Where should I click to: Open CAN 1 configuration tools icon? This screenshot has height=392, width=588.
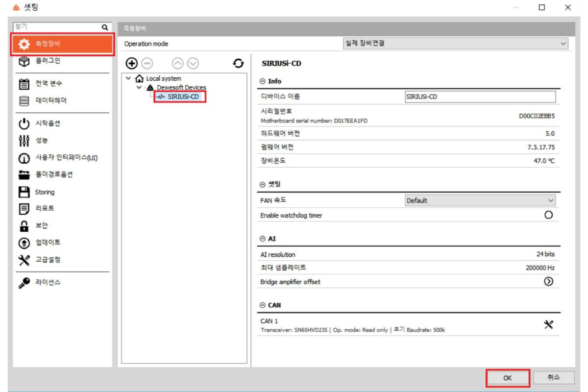[x=549, y=324]
